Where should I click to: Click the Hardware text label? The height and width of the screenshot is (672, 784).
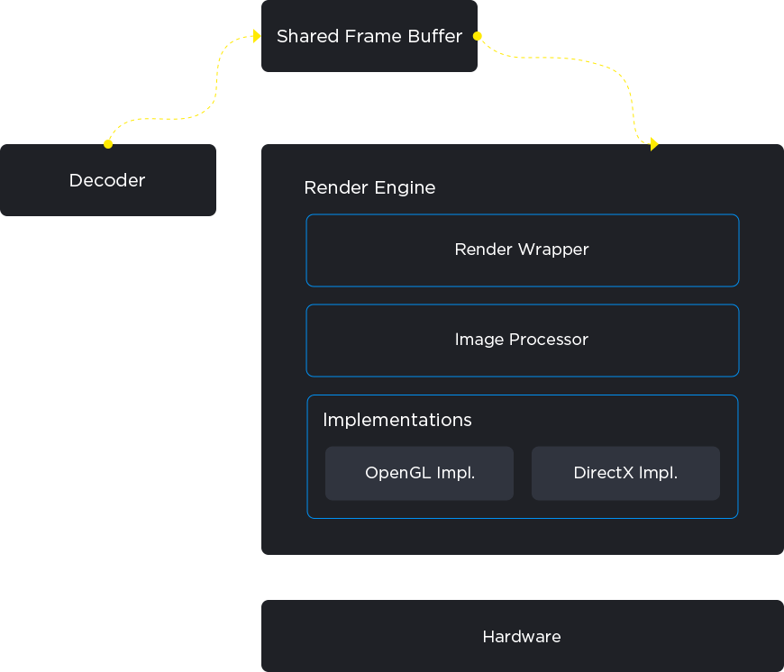[x=522, y=636]
